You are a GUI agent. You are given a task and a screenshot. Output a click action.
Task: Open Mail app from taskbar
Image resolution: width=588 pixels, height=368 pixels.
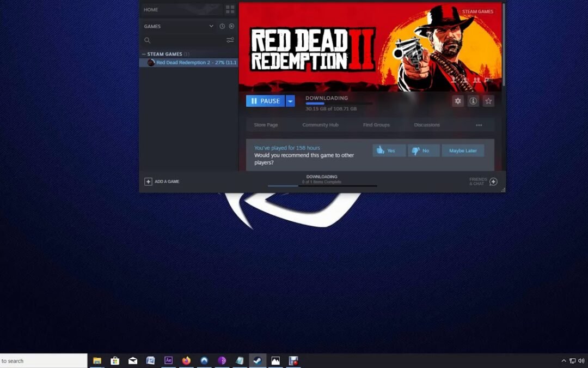(x=133, y=361)
